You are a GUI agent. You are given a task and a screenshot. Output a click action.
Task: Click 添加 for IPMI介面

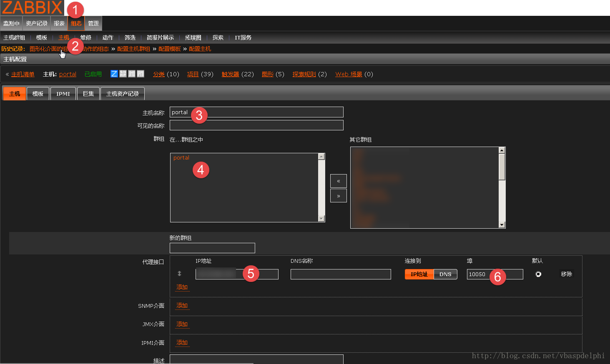182,343
